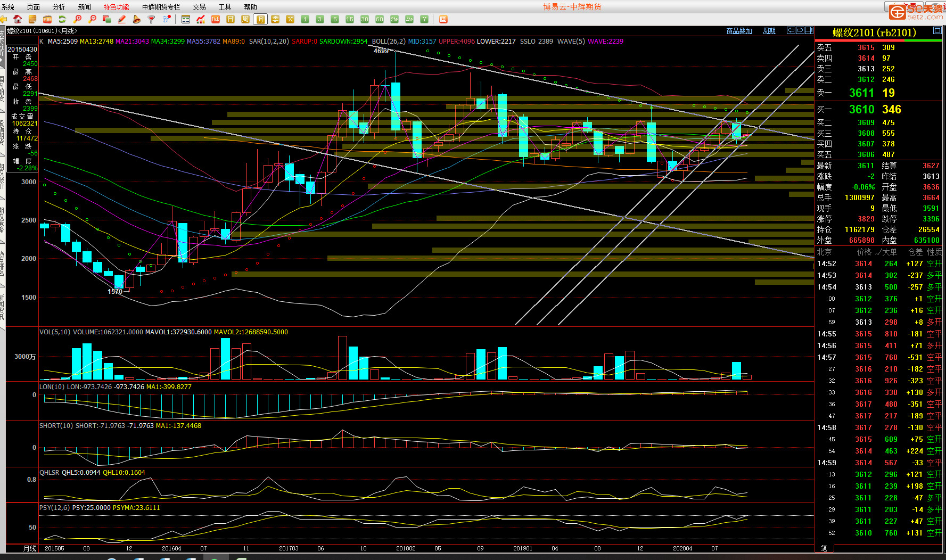Switch to 60-minute chart period

pos(380,19)
